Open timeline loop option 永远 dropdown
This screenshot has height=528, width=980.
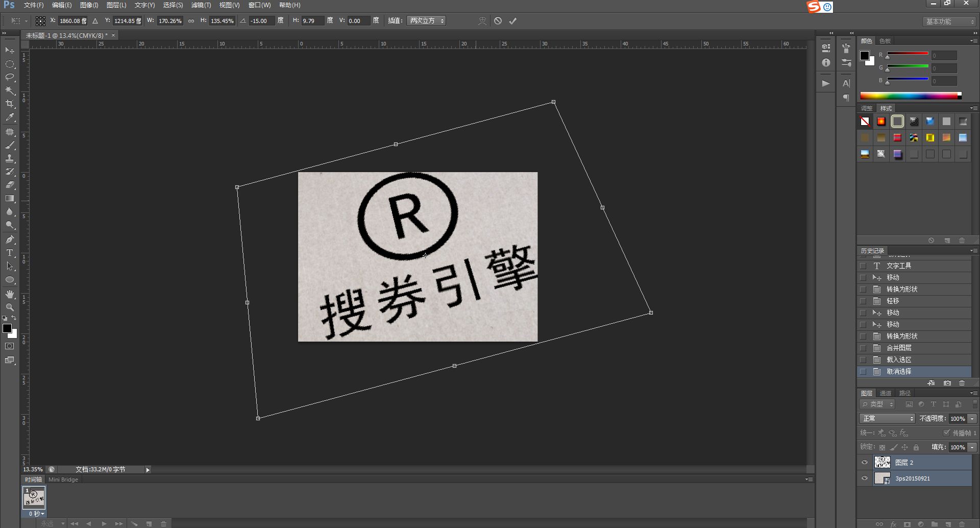click(x=52, y=524)
